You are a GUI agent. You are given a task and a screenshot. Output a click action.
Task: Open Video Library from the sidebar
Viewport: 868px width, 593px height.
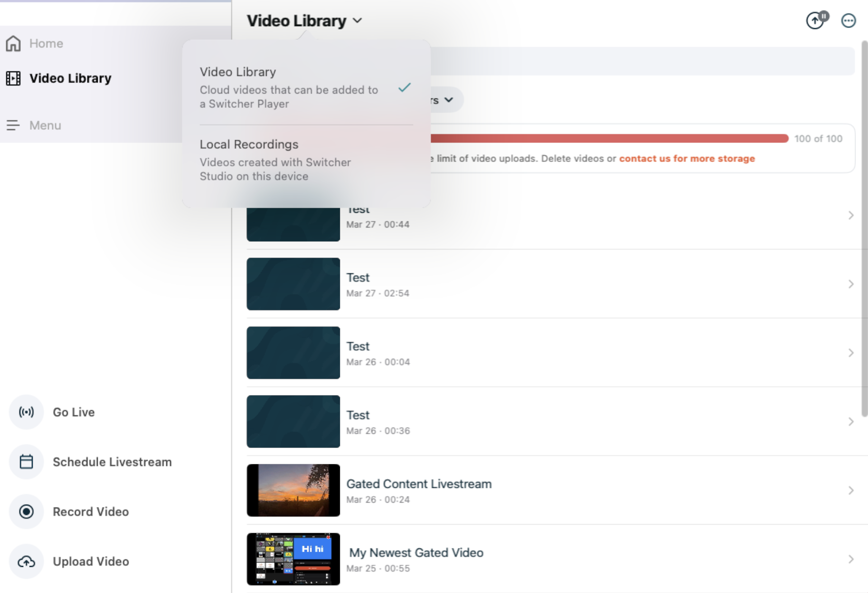[x=59, y=78]
